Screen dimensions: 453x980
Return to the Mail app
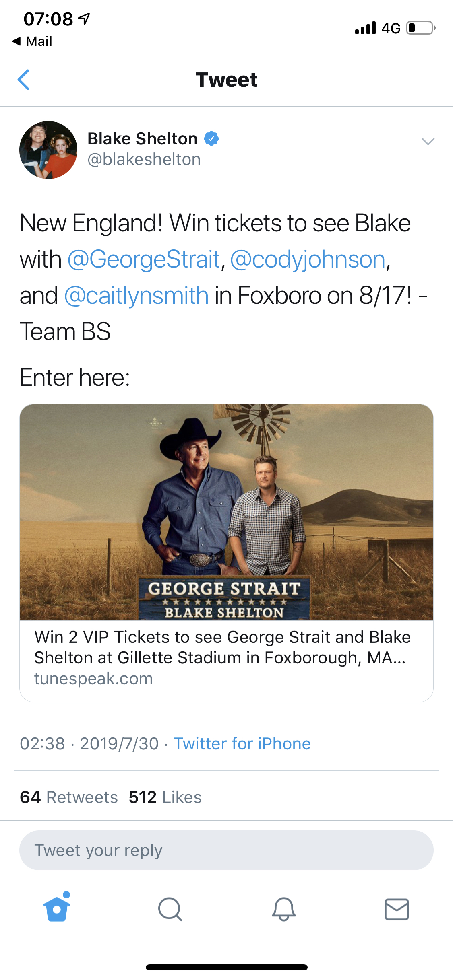point(32,41)
